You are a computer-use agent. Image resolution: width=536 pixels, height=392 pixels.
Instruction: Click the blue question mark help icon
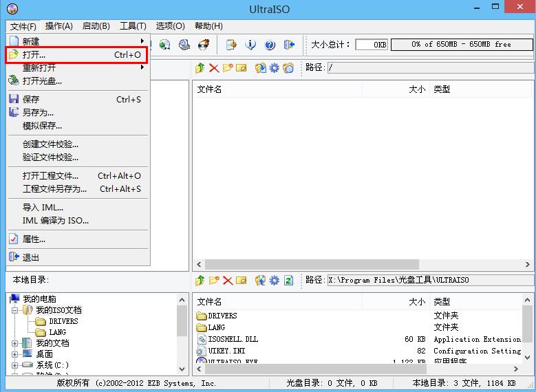tap(270, 45)
